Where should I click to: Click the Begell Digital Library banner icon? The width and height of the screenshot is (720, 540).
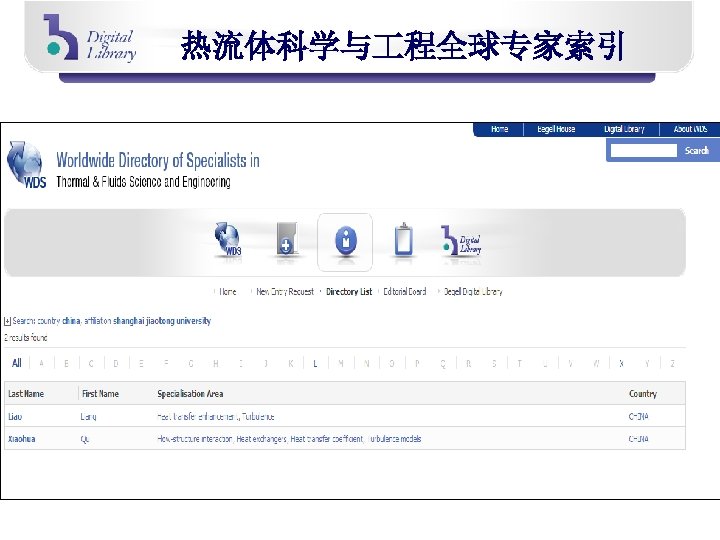click(x=461, y=241)
